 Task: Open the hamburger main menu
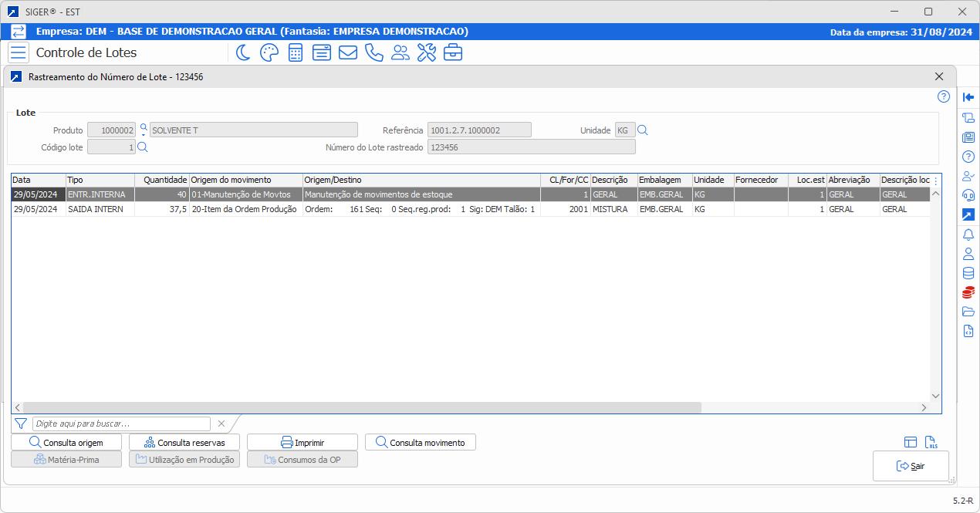tap(19, 52)
